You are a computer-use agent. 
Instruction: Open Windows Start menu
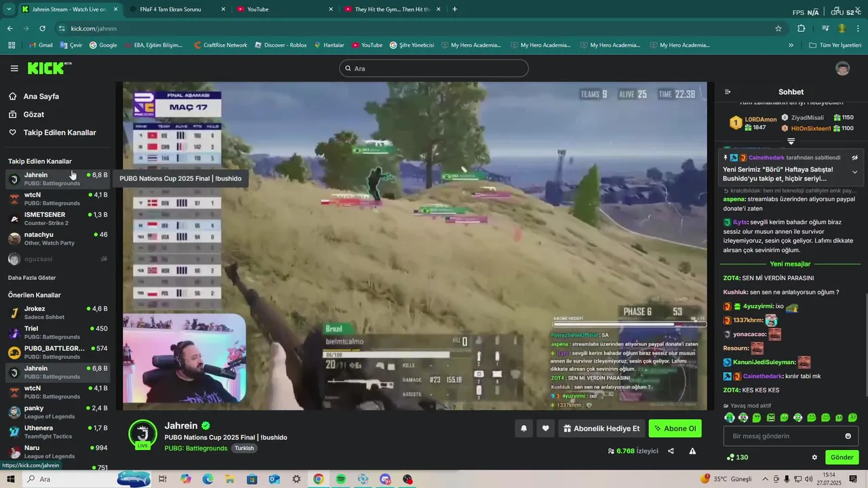[x=10, y=479]
